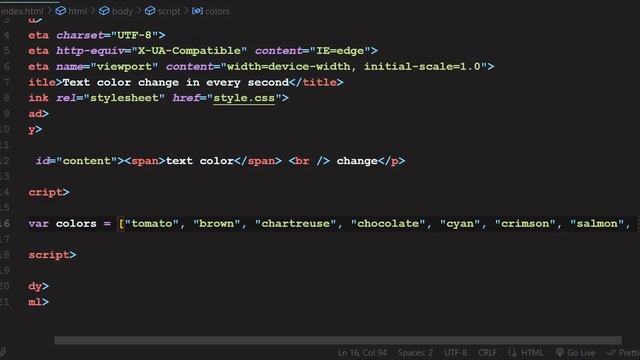Screen dimensions: 640x360
Task: Click the br tag in paragraph line
Action: (x=309, y=161)
